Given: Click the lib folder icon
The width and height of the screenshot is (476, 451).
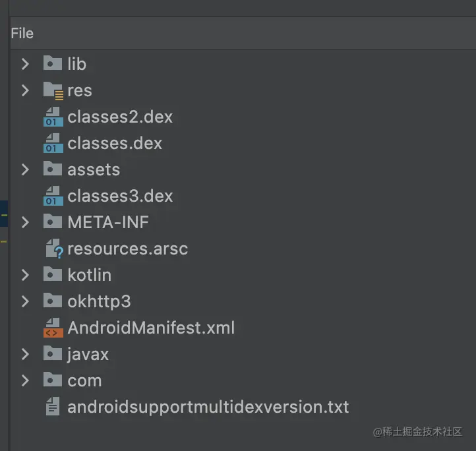Looking at the screenshot, I should coord(53,63).
